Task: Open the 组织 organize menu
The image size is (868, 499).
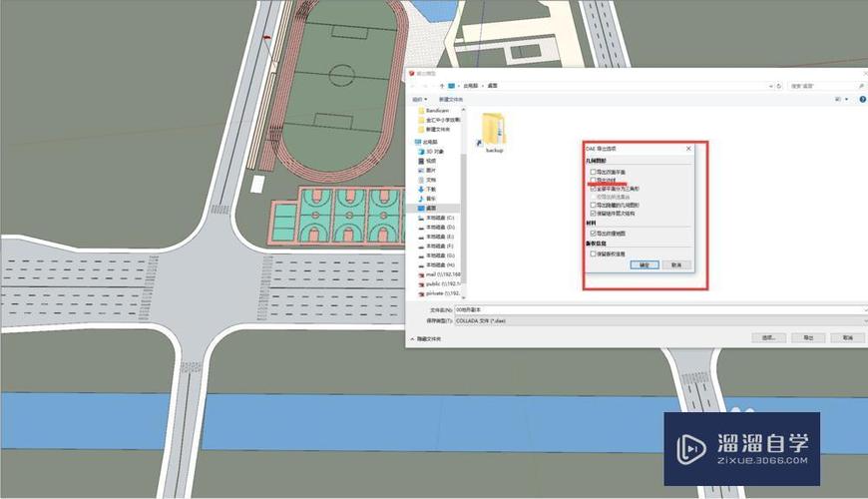Action: (420, 99)
